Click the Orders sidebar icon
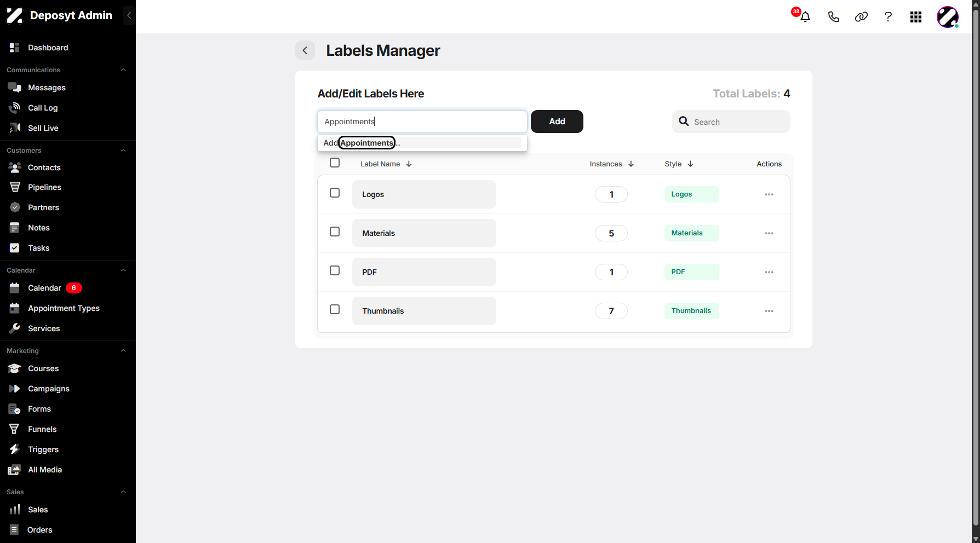Image resolution: width=980 pixels, height=543 pixels. coord(15,530)
